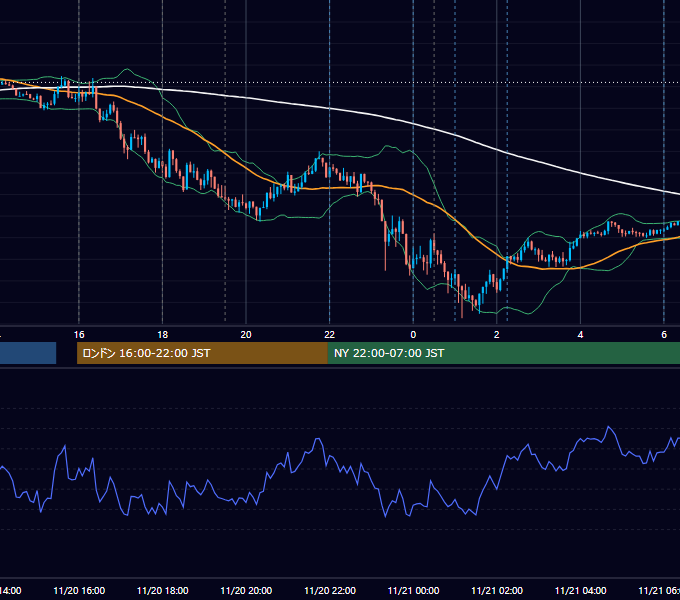680x600 pixels.
Task: Click the price chart axis label 16
Action: 79,335
